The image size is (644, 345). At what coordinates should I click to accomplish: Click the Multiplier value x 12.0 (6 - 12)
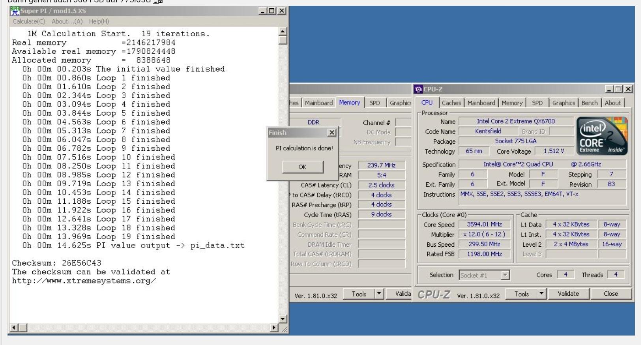click(484, 234)
